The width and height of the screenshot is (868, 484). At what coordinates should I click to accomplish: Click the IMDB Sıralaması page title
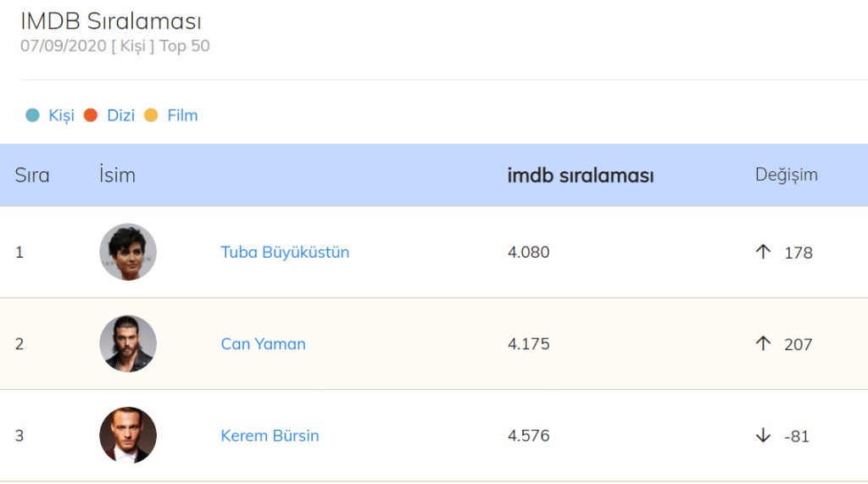[110, 21]
